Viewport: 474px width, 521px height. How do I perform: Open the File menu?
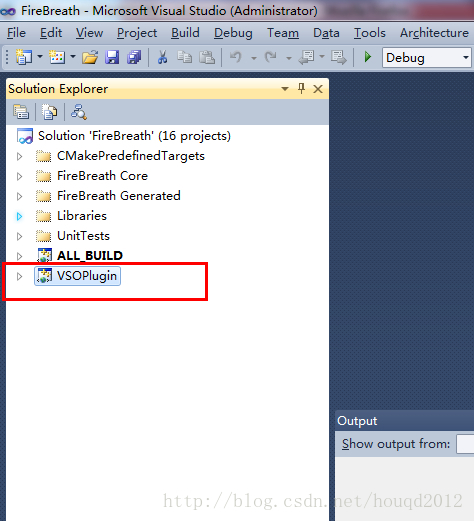click(x=16, y=33)
